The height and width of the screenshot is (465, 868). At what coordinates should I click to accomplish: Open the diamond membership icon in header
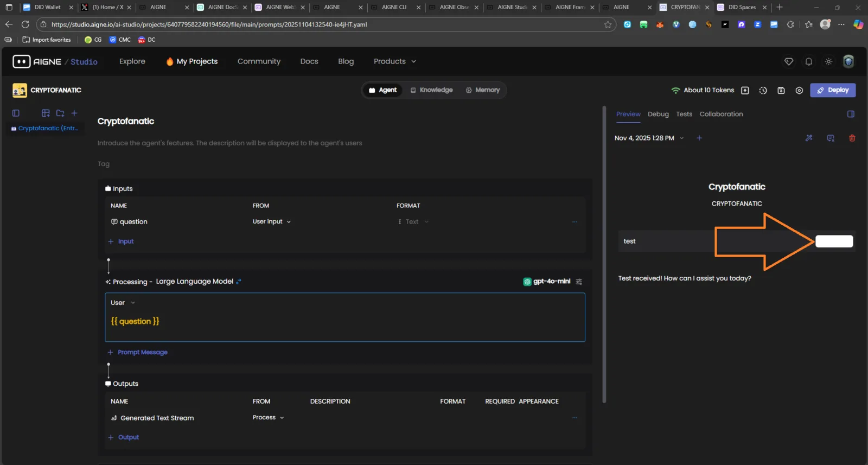click(789, 62)
